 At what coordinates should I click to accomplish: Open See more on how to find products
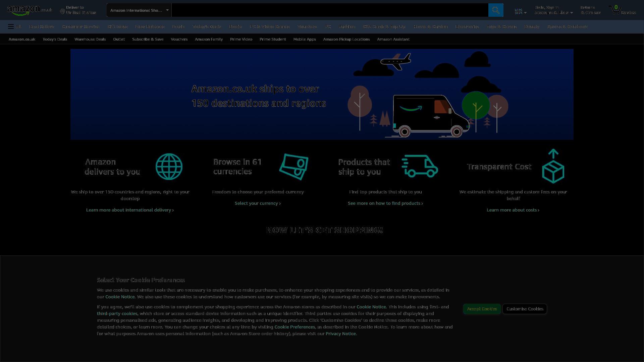point(385,203)
